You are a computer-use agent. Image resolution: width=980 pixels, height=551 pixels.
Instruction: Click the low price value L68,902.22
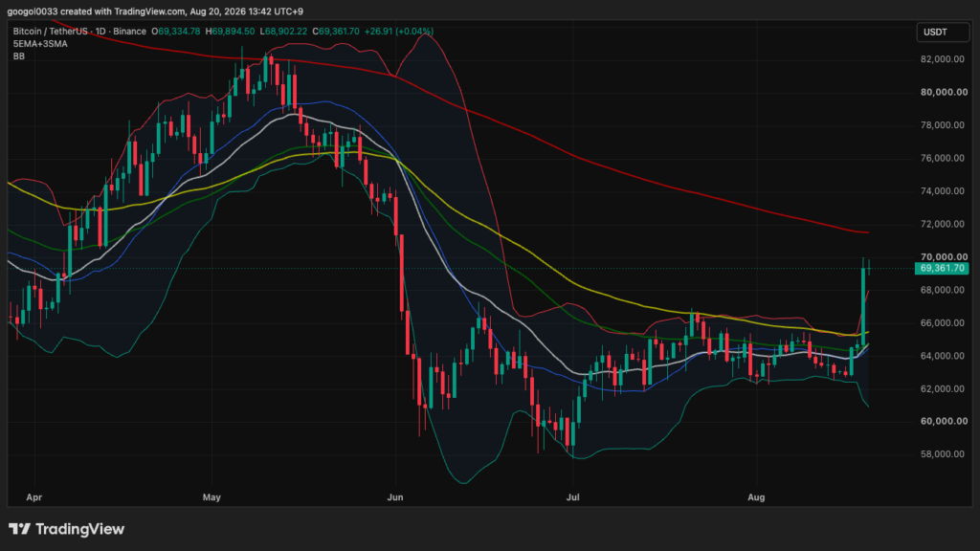coord(283,32)
